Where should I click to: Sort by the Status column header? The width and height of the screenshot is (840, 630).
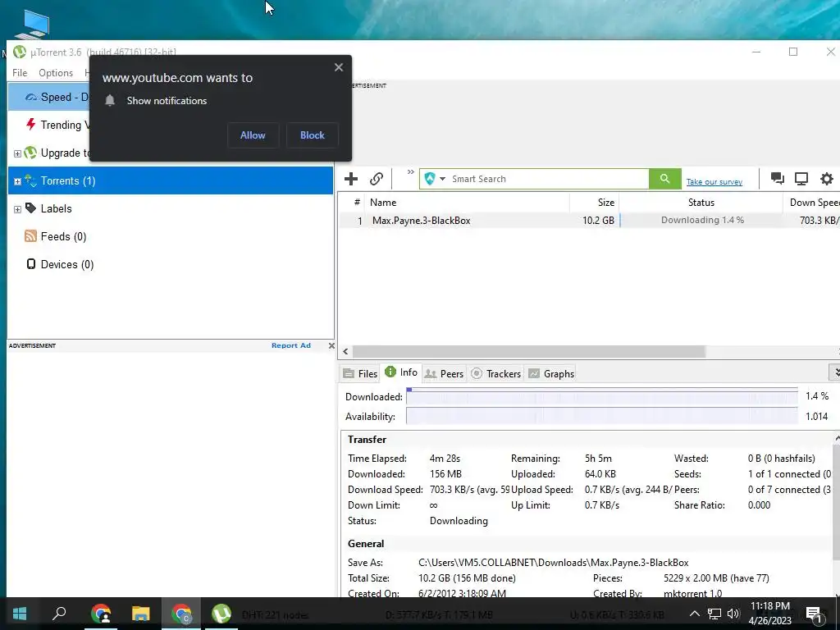[701, 203]
